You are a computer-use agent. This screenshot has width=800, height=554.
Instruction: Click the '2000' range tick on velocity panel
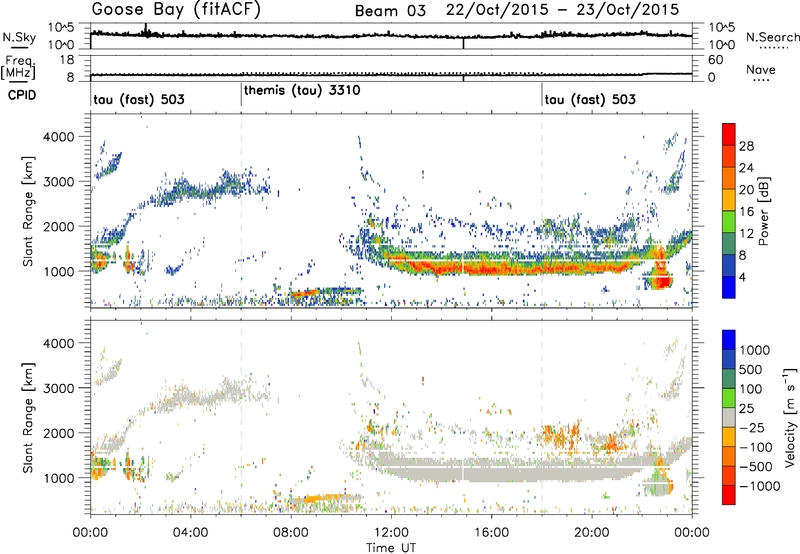pyautogui.click(x=58, y=433)
